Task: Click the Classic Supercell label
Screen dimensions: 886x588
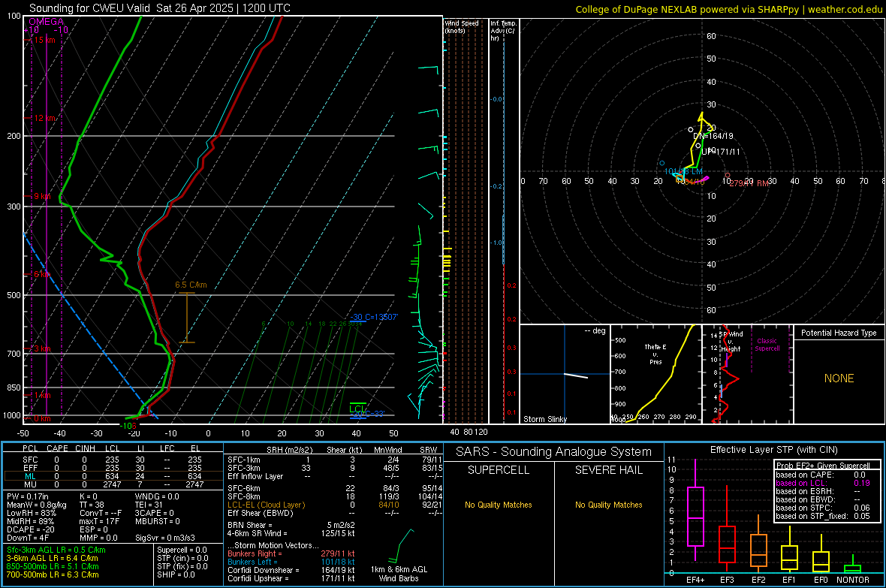Action: point(767,345)
